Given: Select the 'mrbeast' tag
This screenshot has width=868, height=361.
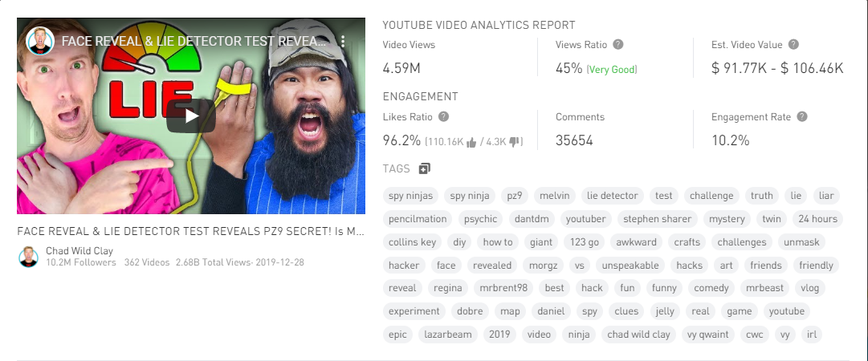Looking at the screenshot, I should (x=764, y=287).
